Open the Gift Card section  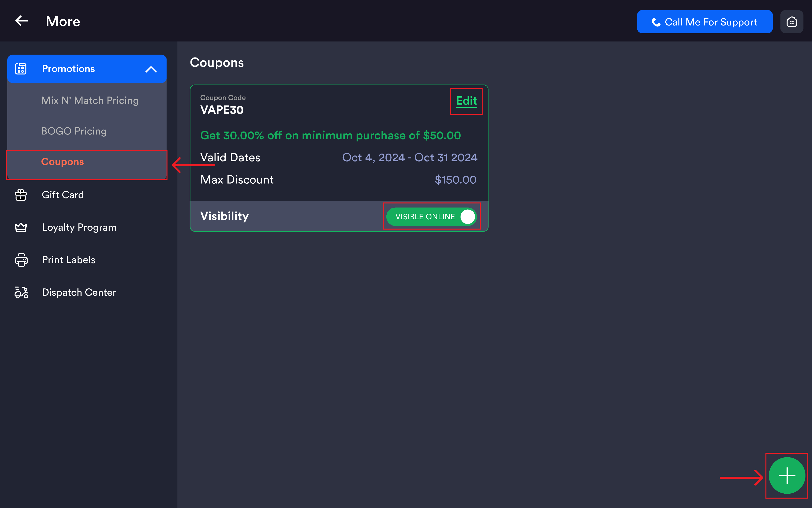(63, 195)
